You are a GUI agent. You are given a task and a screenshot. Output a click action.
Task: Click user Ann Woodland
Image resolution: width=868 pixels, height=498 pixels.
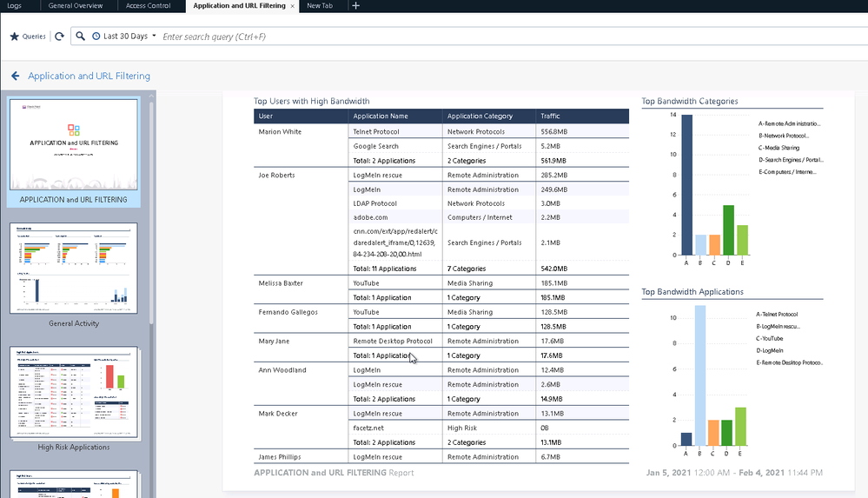(282, 370)
